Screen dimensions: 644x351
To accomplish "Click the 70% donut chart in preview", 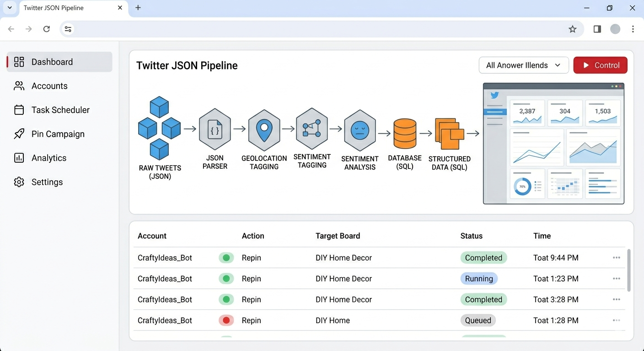I will pyautogui.click(x=522, y=186).
